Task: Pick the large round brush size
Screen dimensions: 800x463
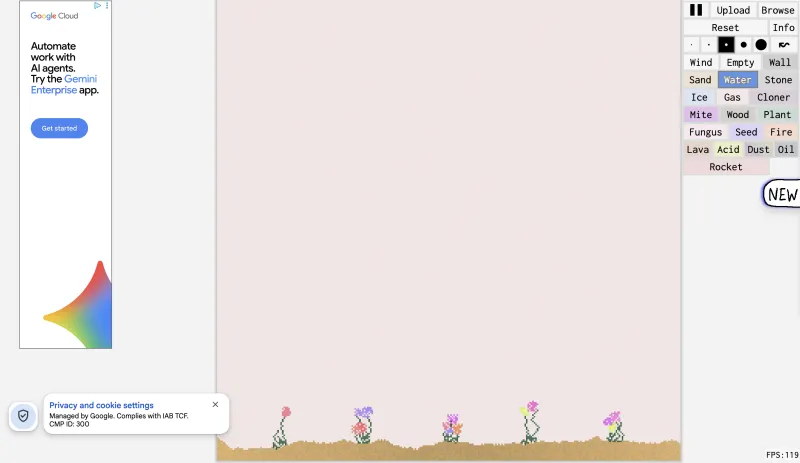Action: point(743,45)
